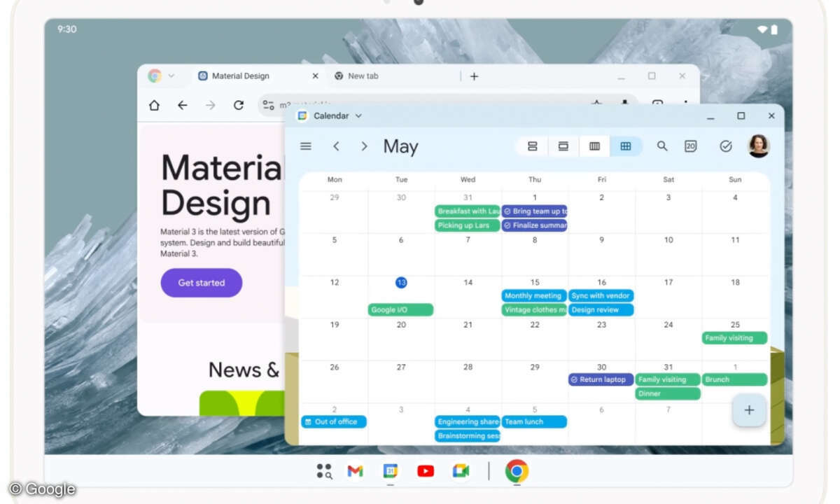The image size is (840, 504).
Task: Select the date 9 in the calendar
Action: coord(601,240)
